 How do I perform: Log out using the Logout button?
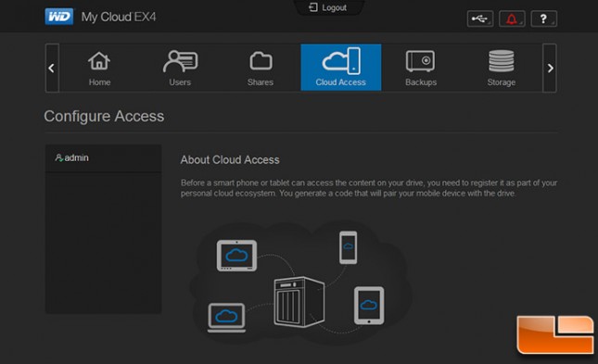pos(328,7)
